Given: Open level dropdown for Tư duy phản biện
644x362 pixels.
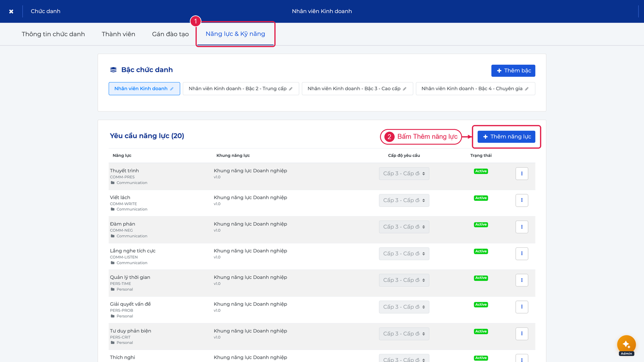Looking at the screenshot, I should tap(404, 334).
